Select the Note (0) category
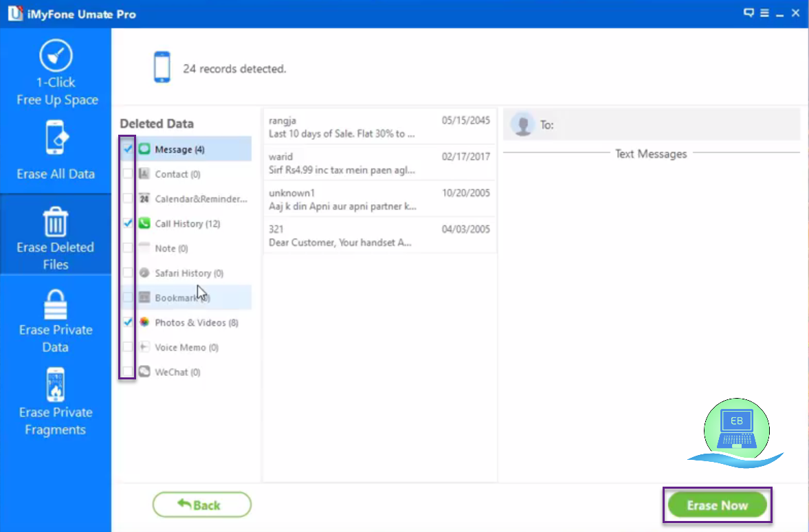Screen dimensions: 809x532 [186, 248]
